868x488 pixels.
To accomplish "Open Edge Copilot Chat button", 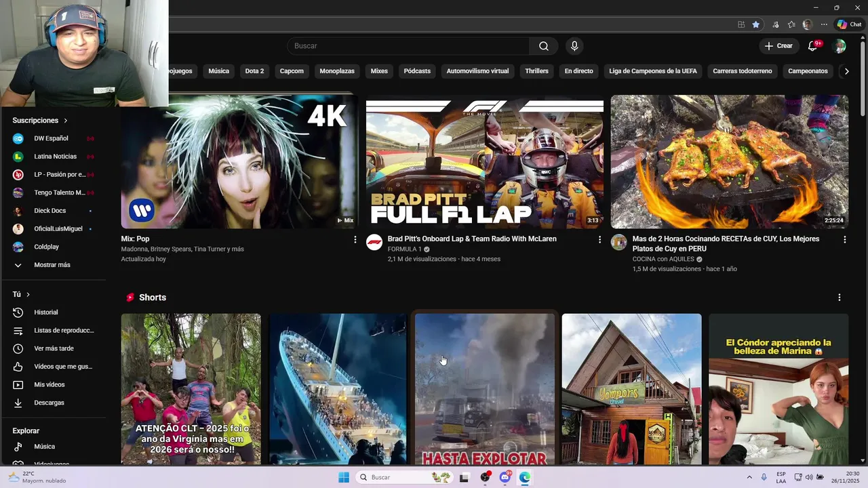I will [x=849, y=24].
